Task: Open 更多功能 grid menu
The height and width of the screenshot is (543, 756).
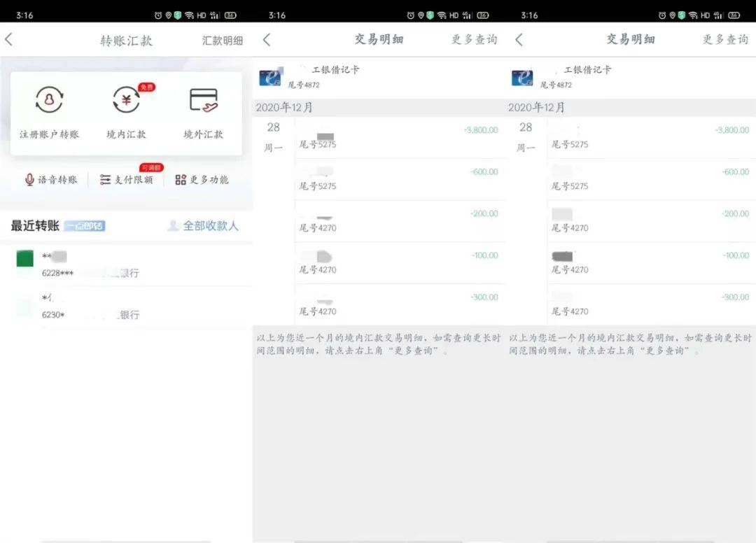Action: point(202,180)
